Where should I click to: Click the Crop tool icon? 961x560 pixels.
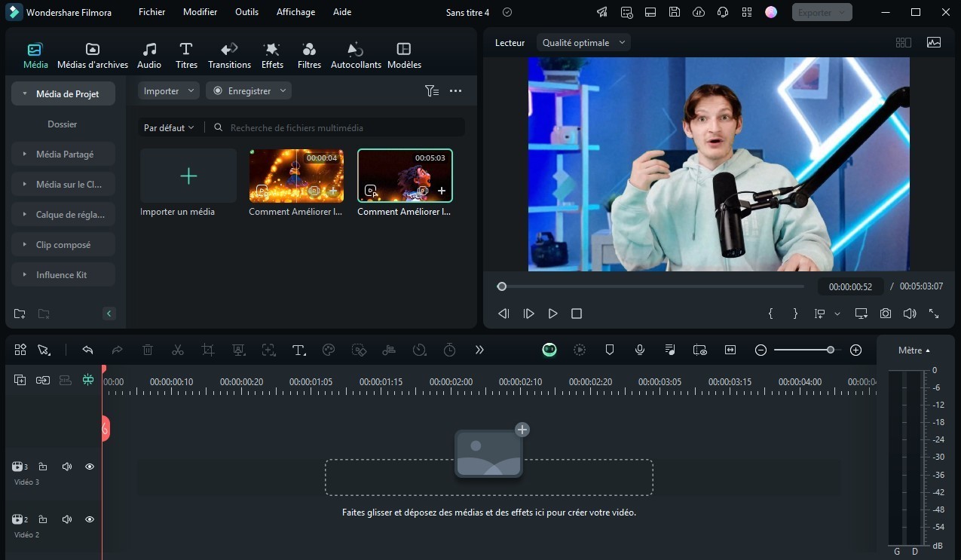coord(208,350)
